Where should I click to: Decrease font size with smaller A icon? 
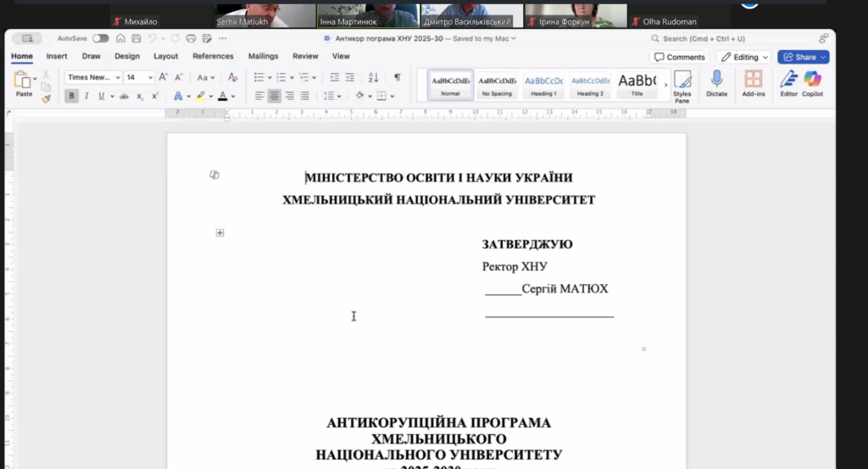click(x=178, y=77)
